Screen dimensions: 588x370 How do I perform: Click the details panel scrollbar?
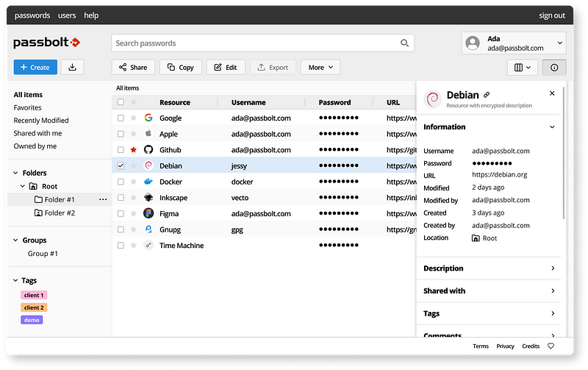pyautogui.click(x=563, y=152)
